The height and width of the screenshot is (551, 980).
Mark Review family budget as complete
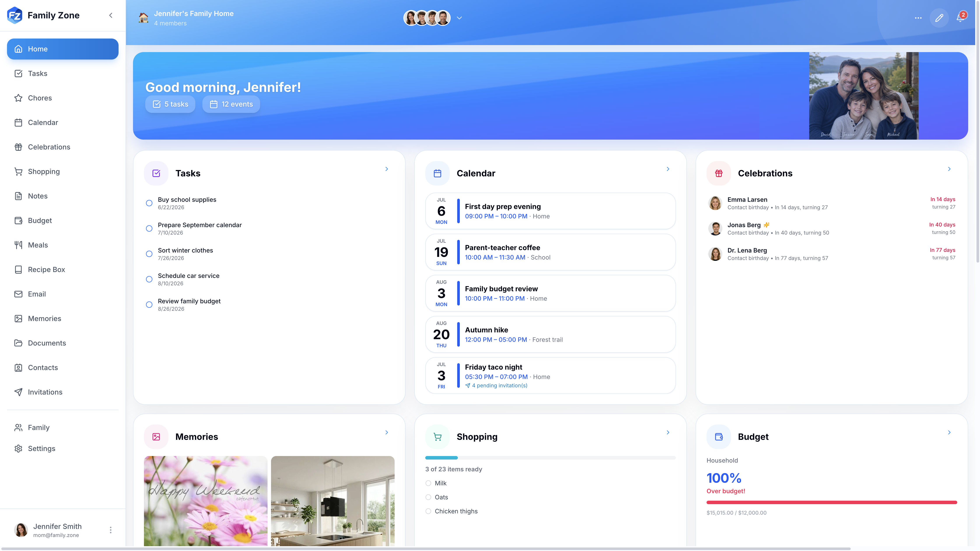(149, 305)
